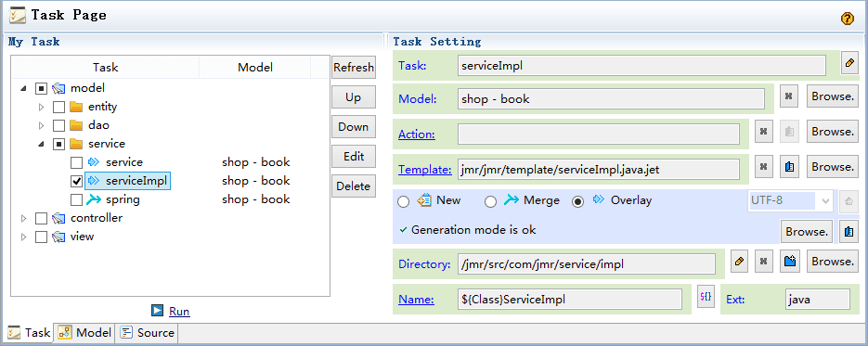Viewport: 868px width, 346px height.
Task: Click the pencil edit icon beside Task field
Action: click(849, 65)
